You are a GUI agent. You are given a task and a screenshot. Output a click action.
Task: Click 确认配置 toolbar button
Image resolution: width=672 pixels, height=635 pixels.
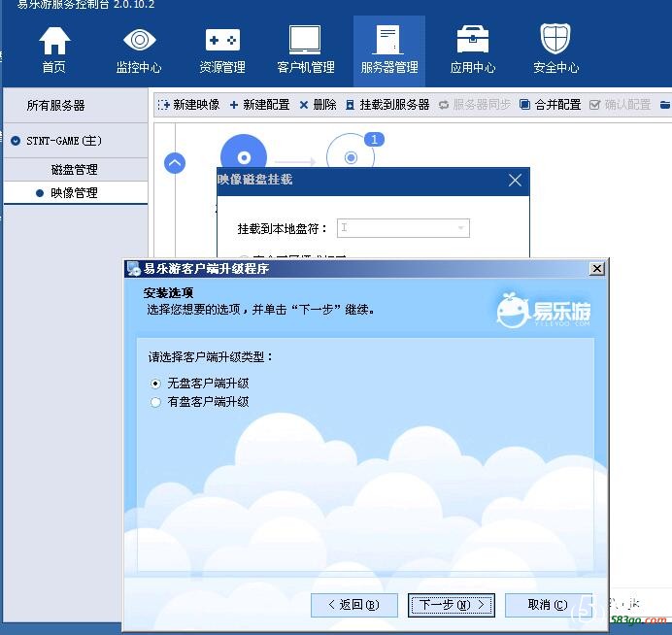pyautogui.click(x=621, y=105)
